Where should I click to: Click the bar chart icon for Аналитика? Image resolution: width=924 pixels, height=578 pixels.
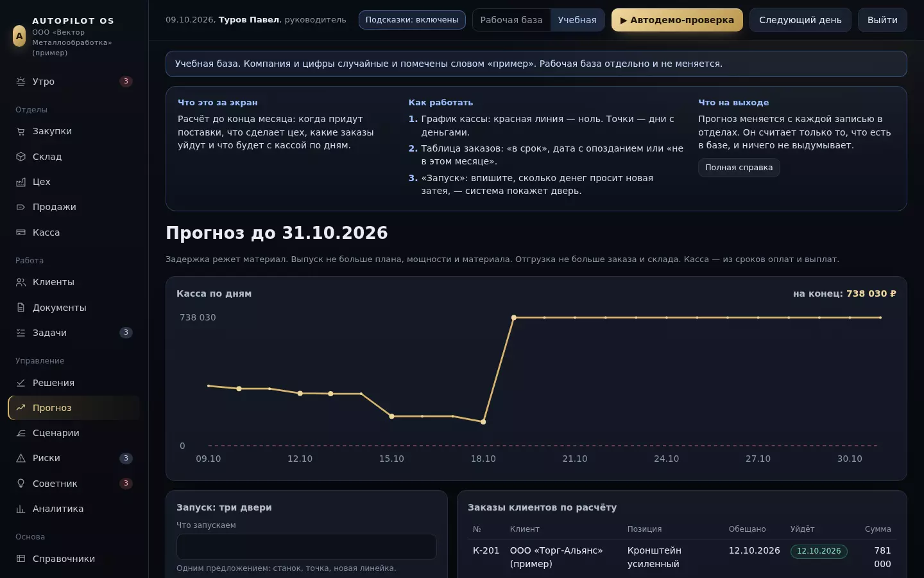21,509
